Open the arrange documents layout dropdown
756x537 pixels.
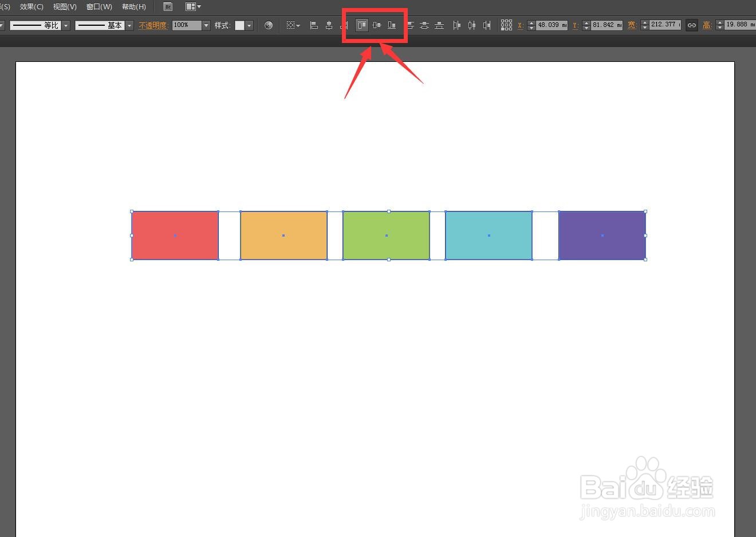point(193,6)
